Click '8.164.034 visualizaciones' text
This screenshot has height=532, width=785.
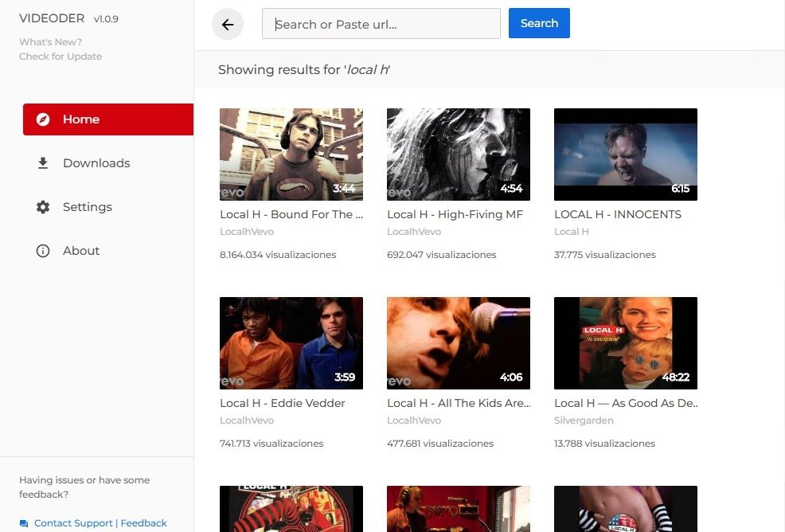coord(278,255)
